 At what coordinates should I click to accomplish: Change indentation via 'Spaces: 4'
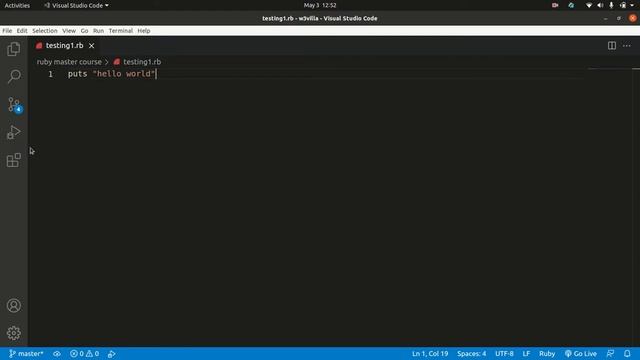click(x=471, y=353)
